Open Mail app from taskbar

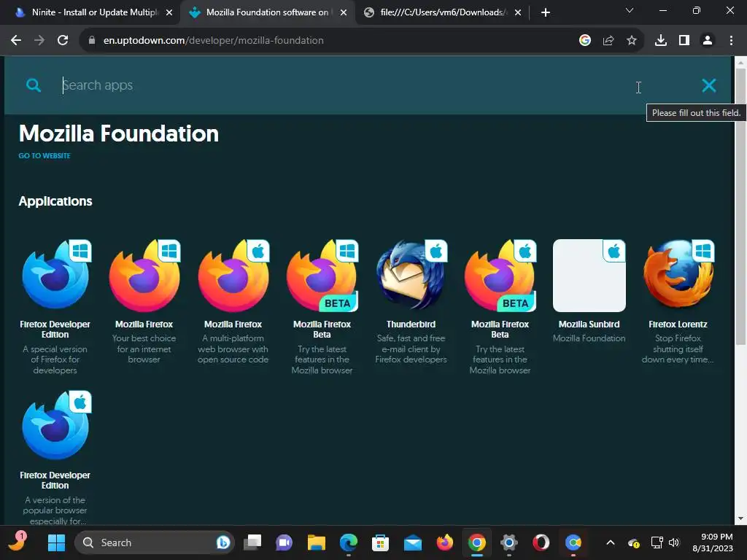click(413, 542)
